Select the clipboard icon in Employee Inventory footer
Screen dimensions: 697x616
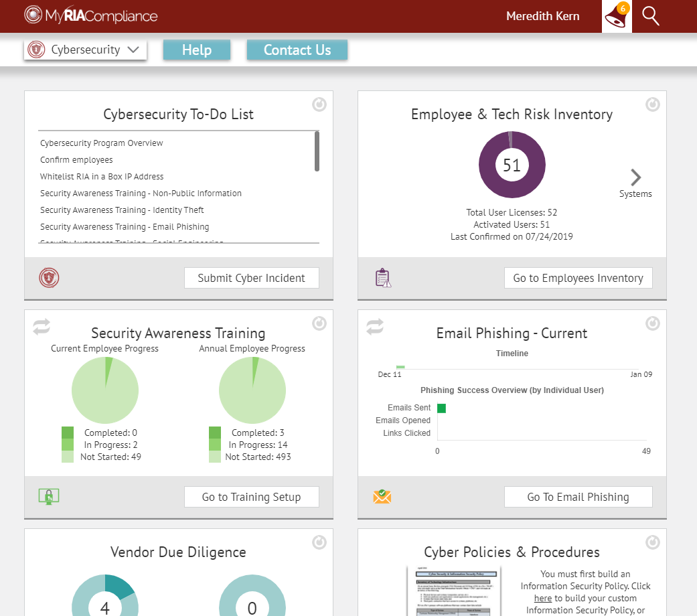pos(383,277)
